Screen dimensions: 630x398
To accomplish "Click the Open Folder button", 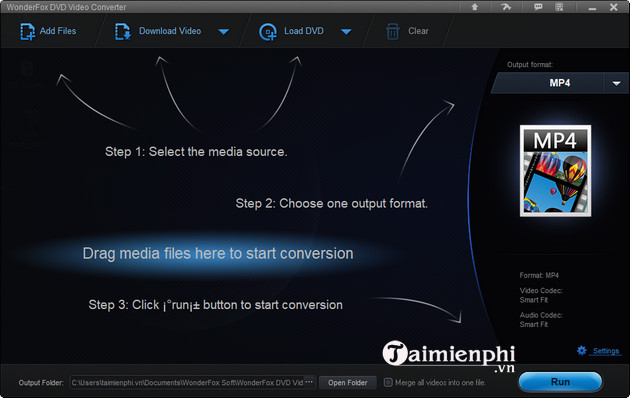I will click(x=348, y=383).
